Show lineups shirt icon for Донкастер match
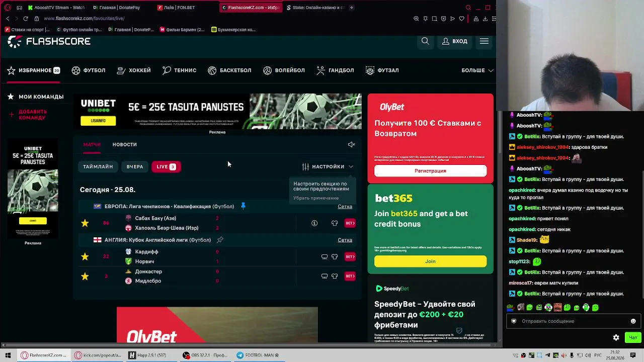The width and height of the screenshot is (644, 362). (335, 276)
